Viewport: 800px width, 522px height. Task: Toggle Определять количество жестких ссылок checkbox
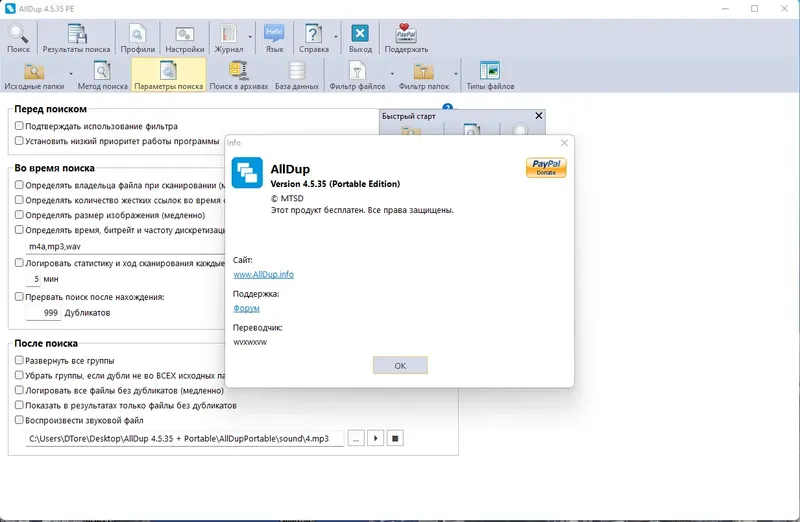point(19,200)
